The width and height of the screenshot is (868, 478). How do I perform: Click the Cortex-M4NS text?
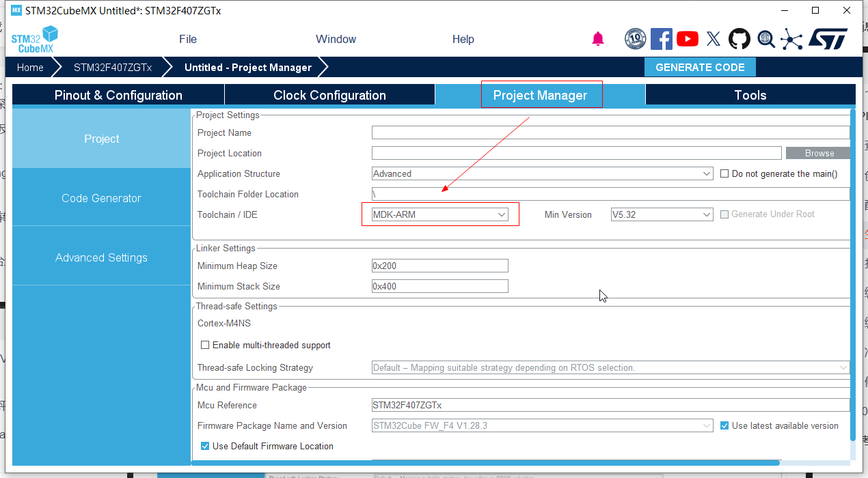224,323
